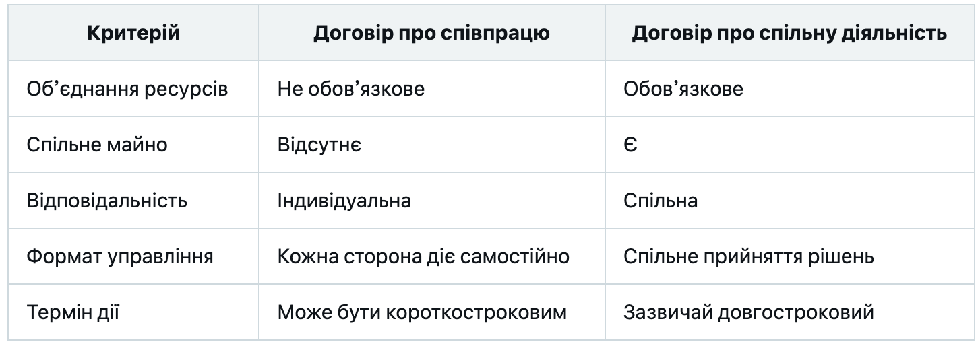Click the "Є" cell
980x346 pixels.
[630, 145]
